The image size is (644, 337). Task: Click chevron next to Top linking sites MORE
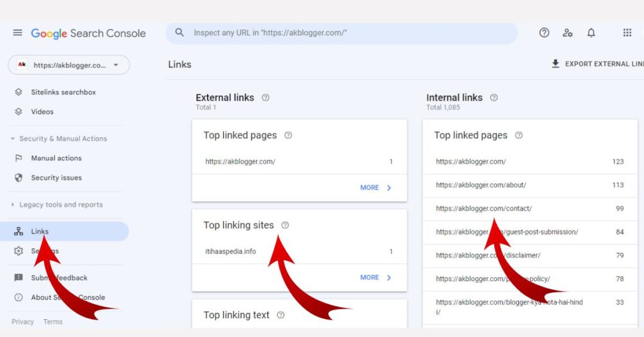pos(389,278)
